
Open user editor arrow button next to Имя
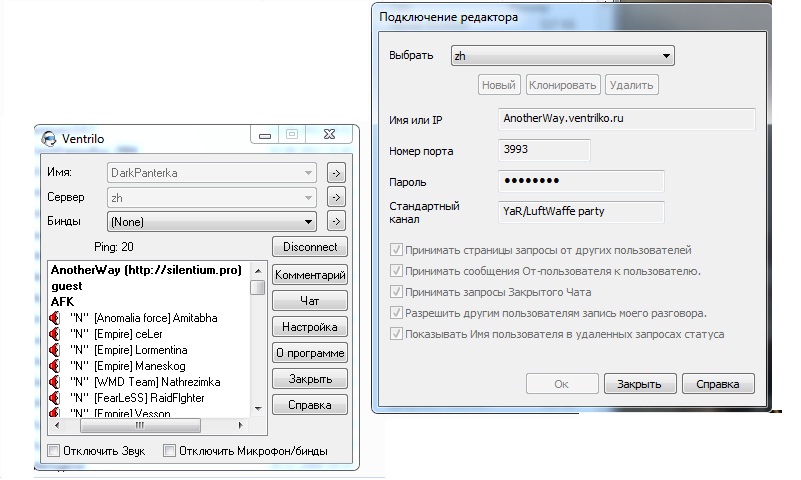tap(336, 173)
